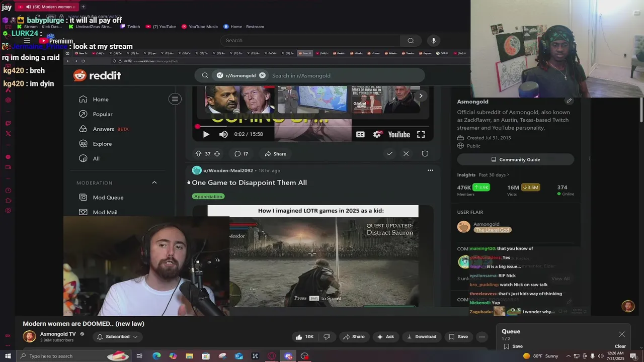
Task: Activate YouTube voice search microphone
Action: (x=434, y=40)
